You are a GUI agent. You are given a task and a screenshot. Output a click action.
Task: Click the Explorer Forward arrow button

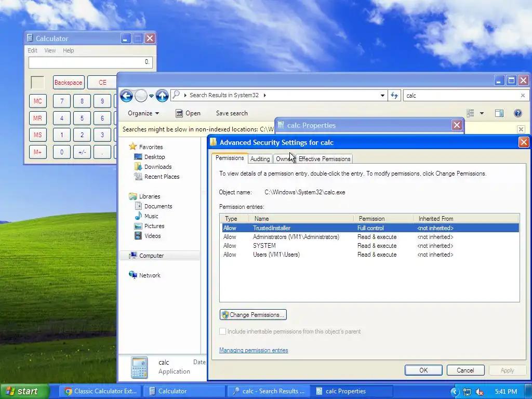(x=141, y=96)
